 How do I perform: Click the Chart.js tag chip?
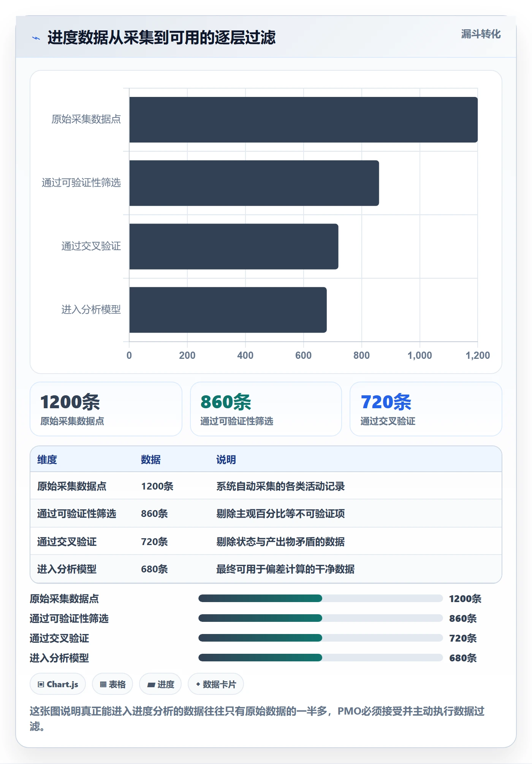[x=58, y=684]
